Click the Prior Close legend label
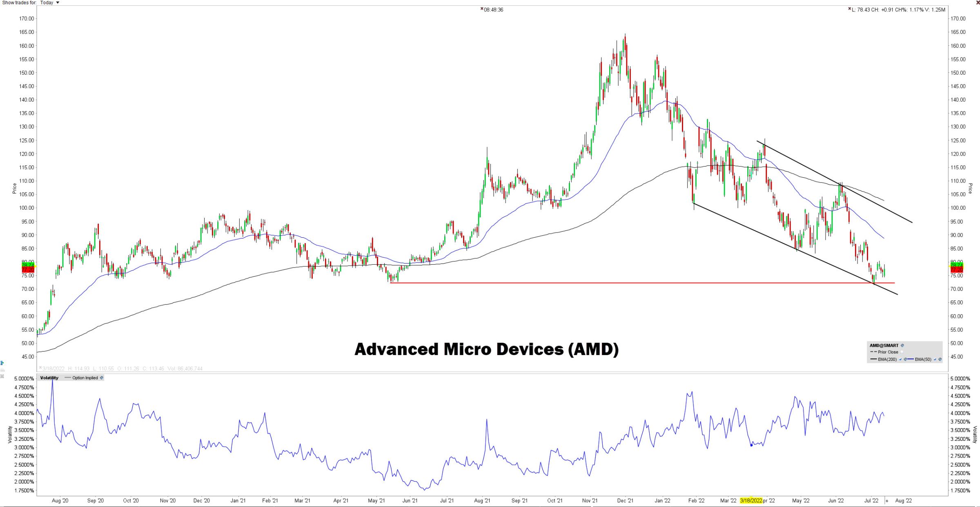This screenshot has width=980, height=507. pos(888,352)
